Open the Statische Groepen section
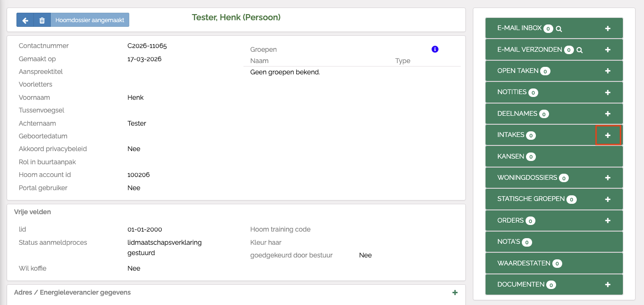Screen dimensions: 644x305 [x=531, y=199]
